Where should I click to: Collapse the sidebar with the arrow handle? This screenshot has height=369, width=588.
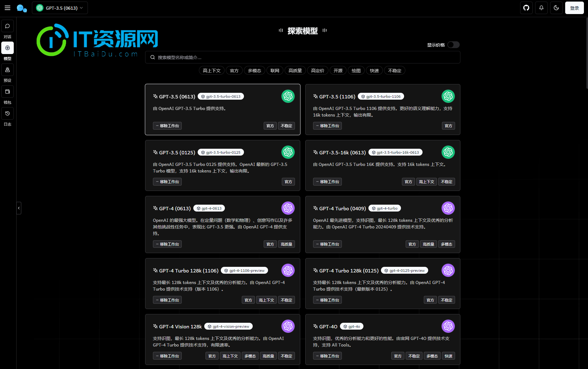point(19,208)
